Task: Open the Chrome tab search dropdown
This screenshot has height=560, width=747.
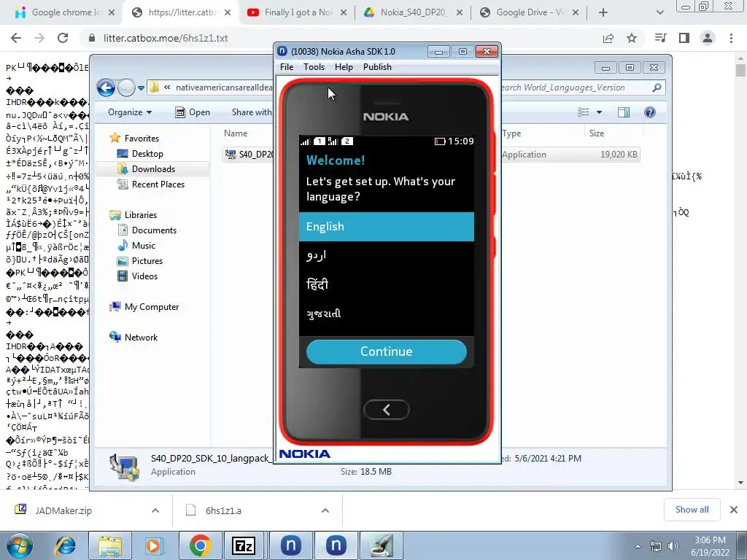Action: coord(659,13)
